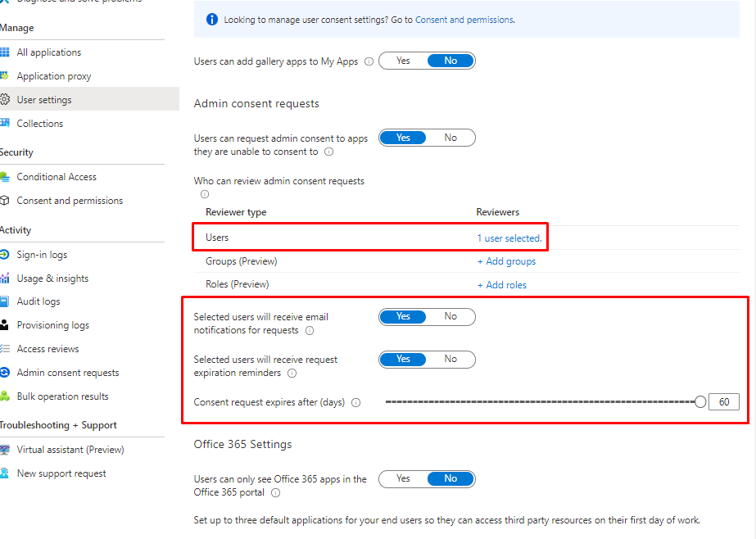The width and height of the screenshot is (756, 539).
Task: Click the consent request expiry slider handle
Action: coord(699,401)
